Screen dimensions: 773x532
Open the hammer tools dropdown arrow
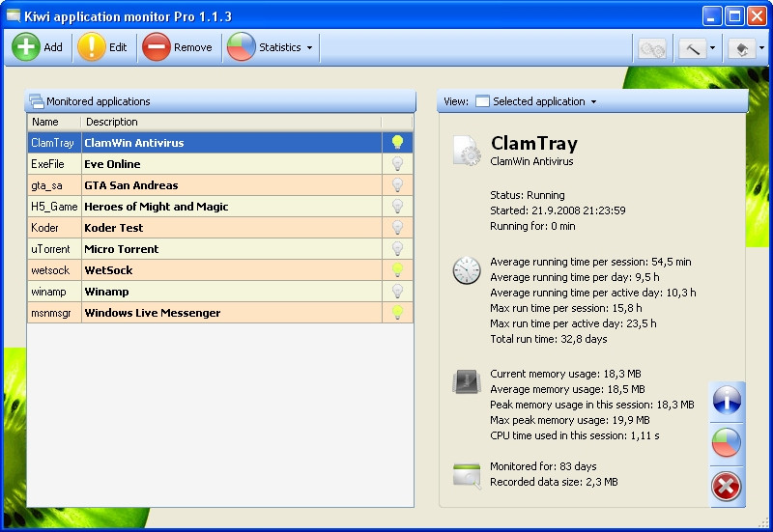712,48
